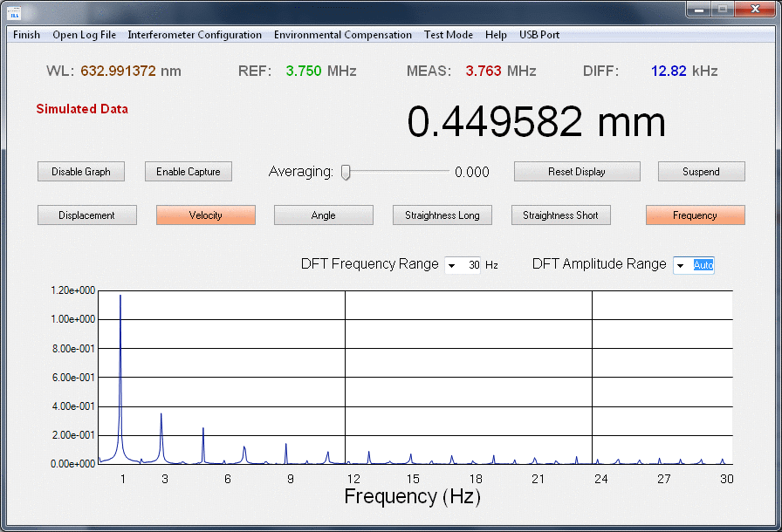This screenshot has height=532, width=782.
Task: Open the Finish menu
Action: (26, 35)
